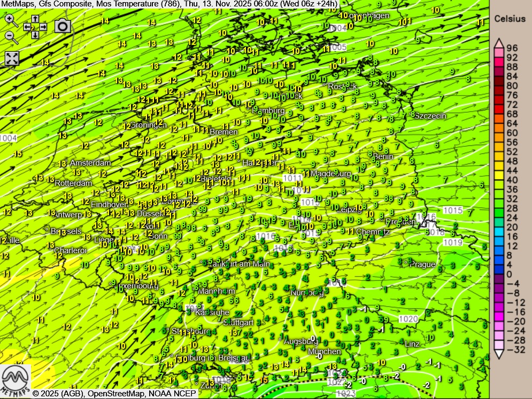Select the Amsterdam city label
Screen dimensions: 532x399
90,163
